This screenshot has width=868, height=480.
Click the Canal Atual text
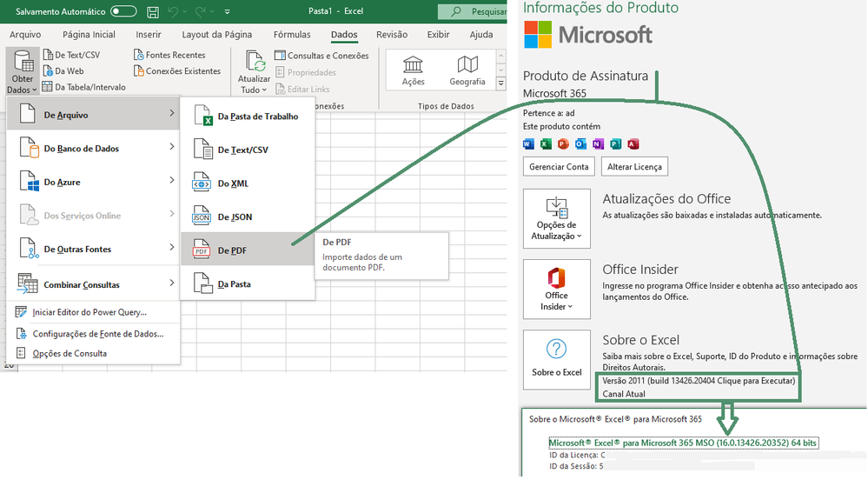click(624, 394)
